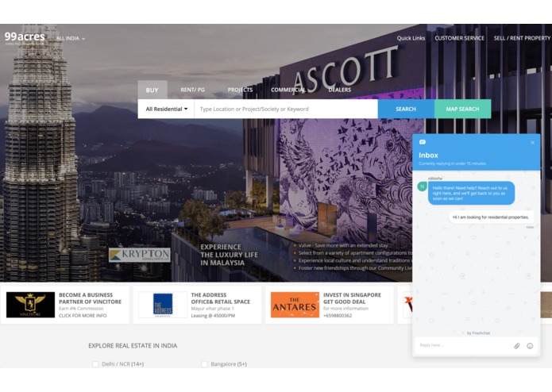The image size is (552, 392).
Task: Expand the All Residential dropdown
Action: 167,109
